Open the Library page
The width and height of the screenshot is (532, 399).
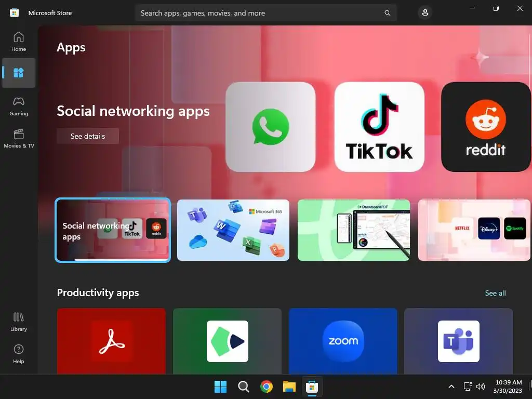(19, 322)
